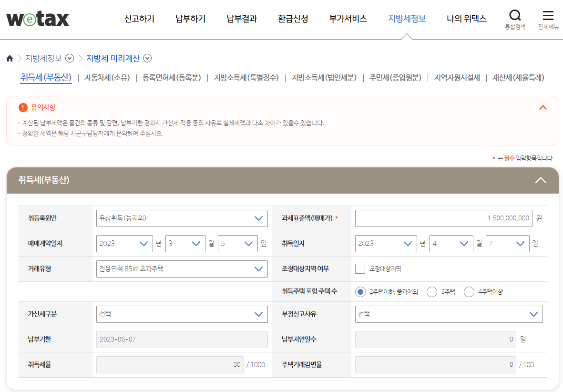
Task: Collapse the 유의사항 notice box
Action: tap(543, 107)
